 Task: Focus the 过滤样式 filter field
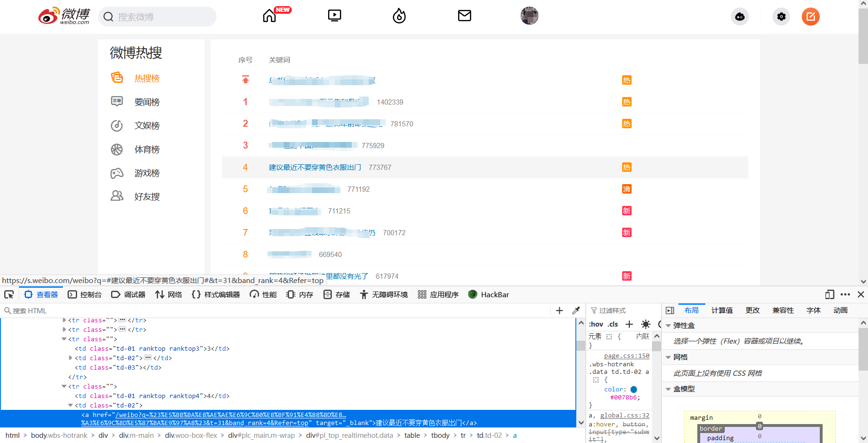click(x=624, y=310)
